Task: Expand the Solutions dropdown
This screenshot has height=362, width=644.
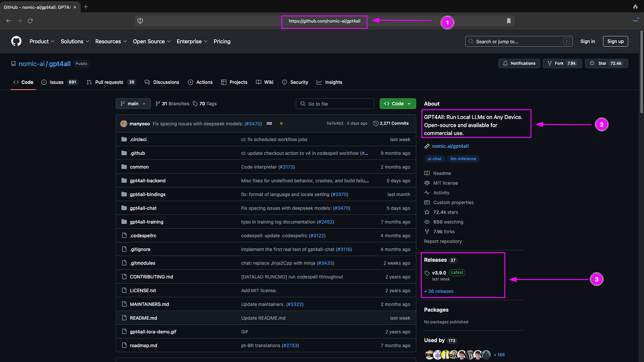Action: (75, 41)
